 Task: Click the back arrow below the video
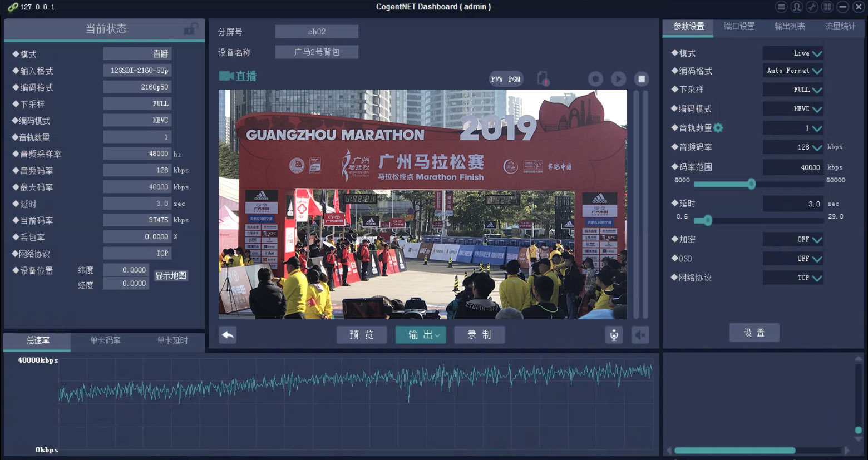[x=228, y=335]
